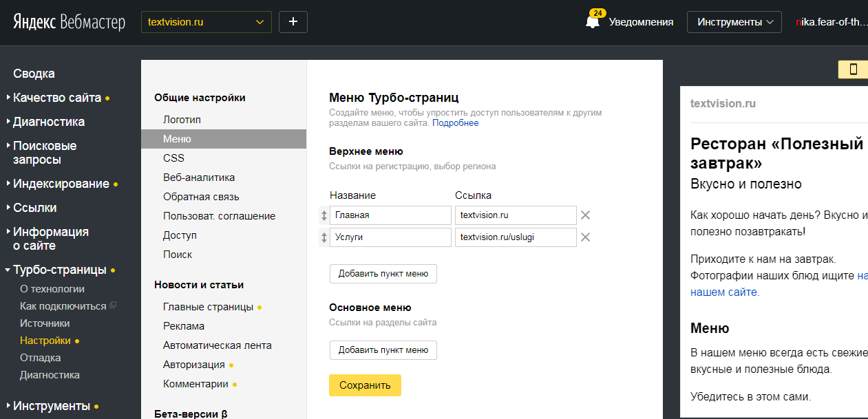The image size is (868, 419).
Task: Click the external link icon near Как подключиться
Action: tap(112, 303)
